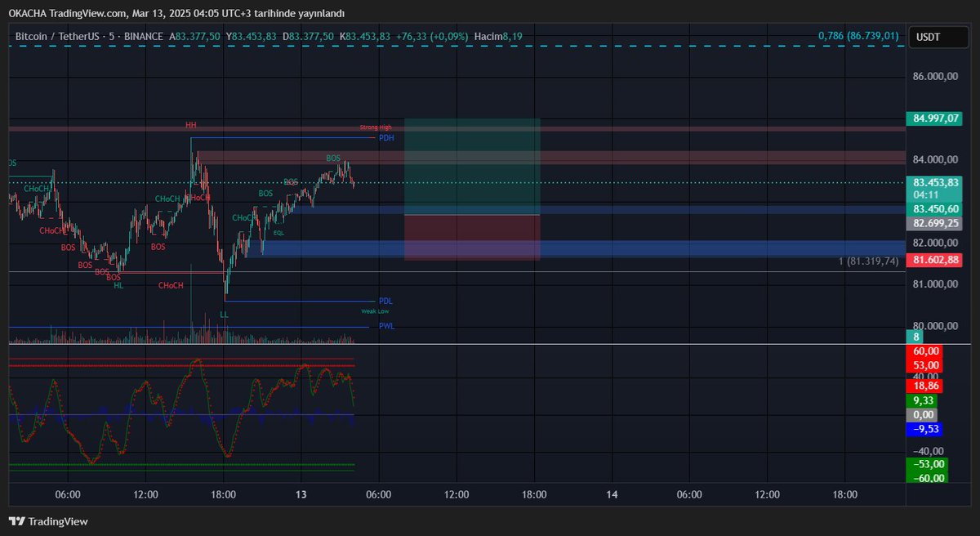Click the BINANCE exchange label

[x=145, y=36]
